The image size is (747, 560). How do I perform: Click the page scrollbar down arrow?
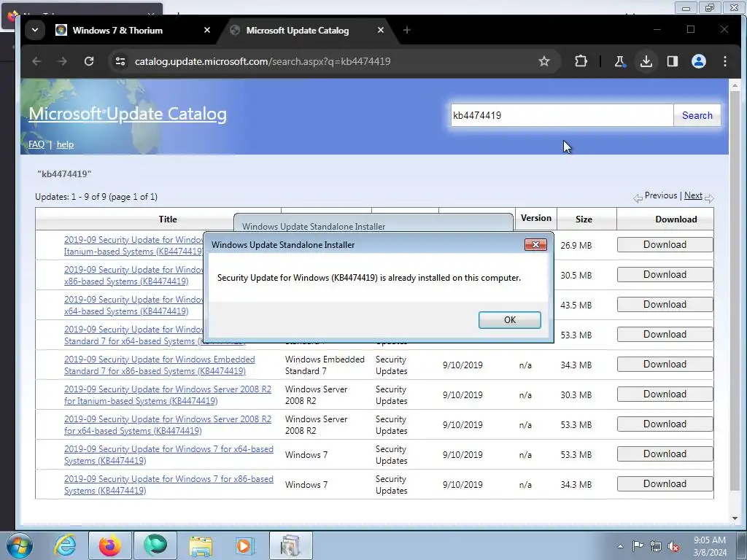[x=735, y=518]
